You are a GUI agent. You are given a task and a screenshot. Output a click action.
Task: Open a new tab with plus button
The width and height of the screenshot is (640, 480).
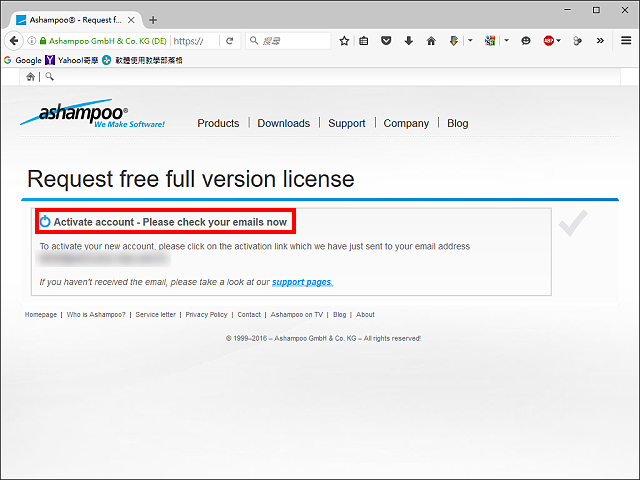pos(153,20)
